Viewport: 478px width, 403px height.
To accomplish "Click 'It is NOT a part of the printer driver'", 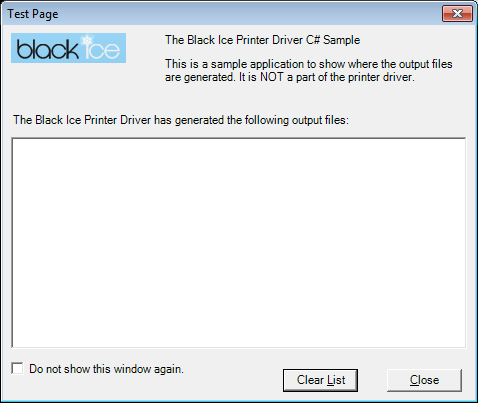I will point(327,77).
